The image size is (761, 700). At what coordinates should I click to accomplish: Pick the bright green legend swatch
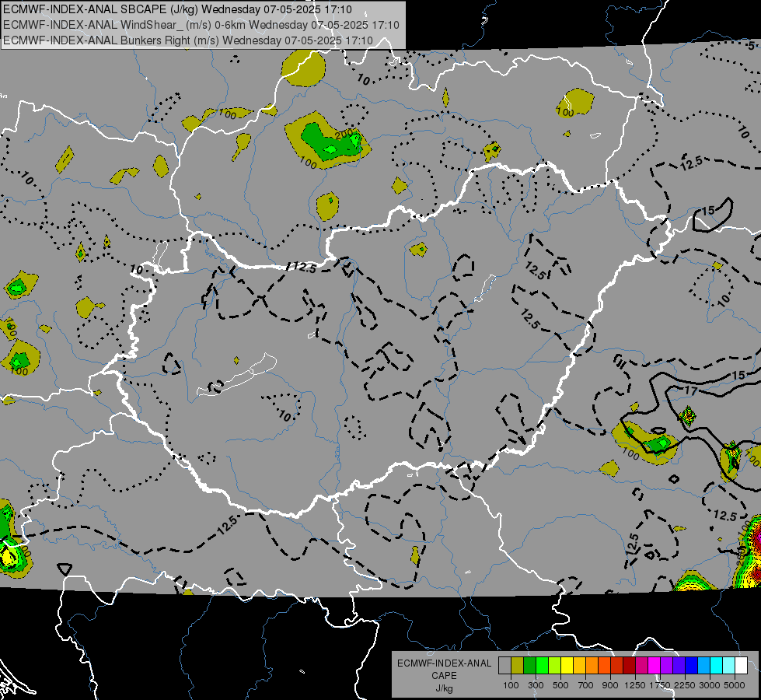542,666
